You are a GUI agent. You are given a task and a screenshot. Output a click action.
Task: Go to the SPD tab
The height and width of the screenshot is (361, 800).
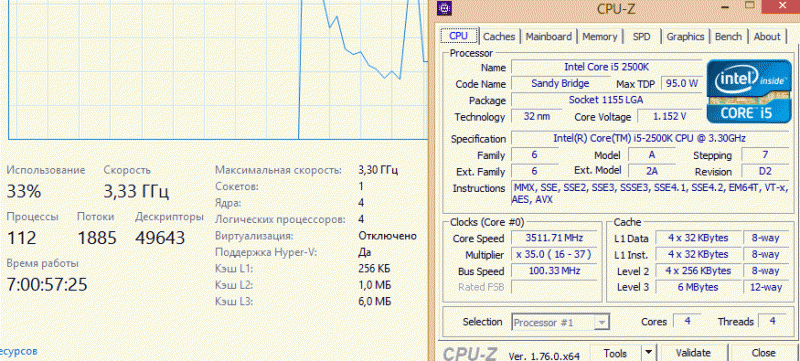tap(641, 36)
